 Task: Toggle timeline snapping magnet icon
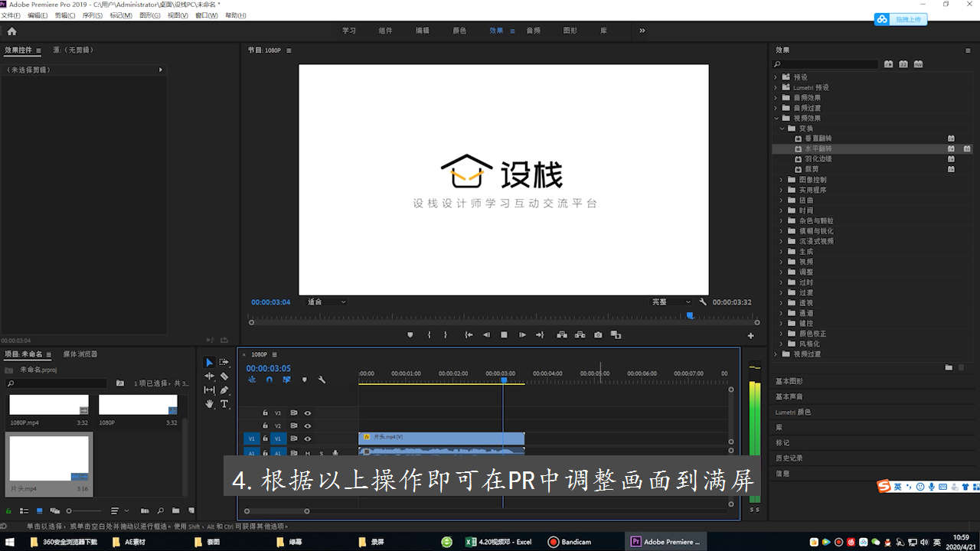click(269, 380)
